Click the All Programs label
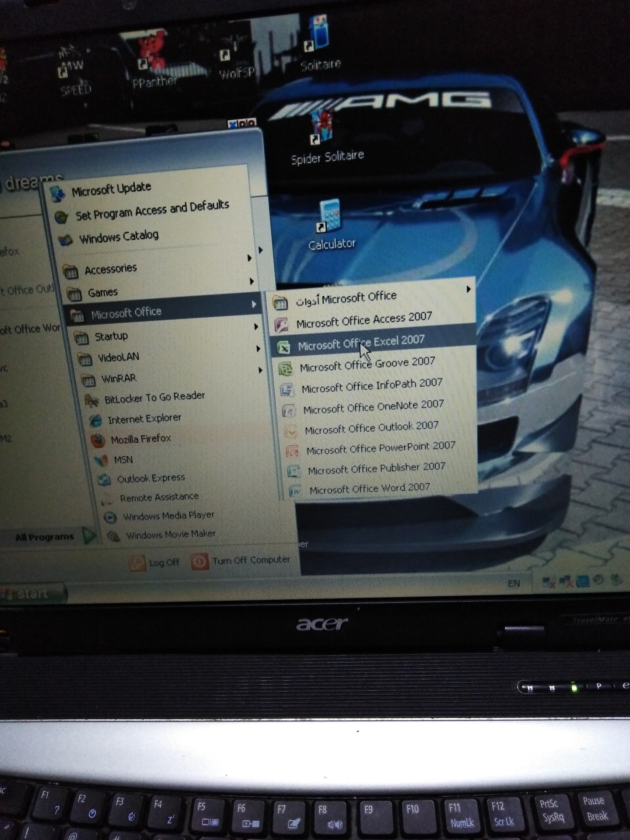The image size is (630, 840). tap(44, 537)
